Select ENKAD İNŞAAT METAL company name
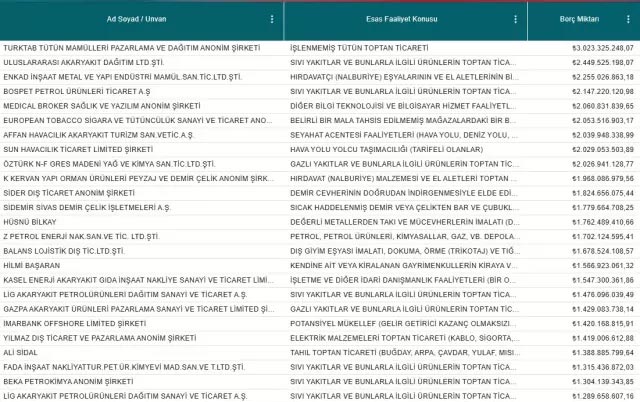Image resolution: width=640 pixels, height=402 pixels. [123, 77]
